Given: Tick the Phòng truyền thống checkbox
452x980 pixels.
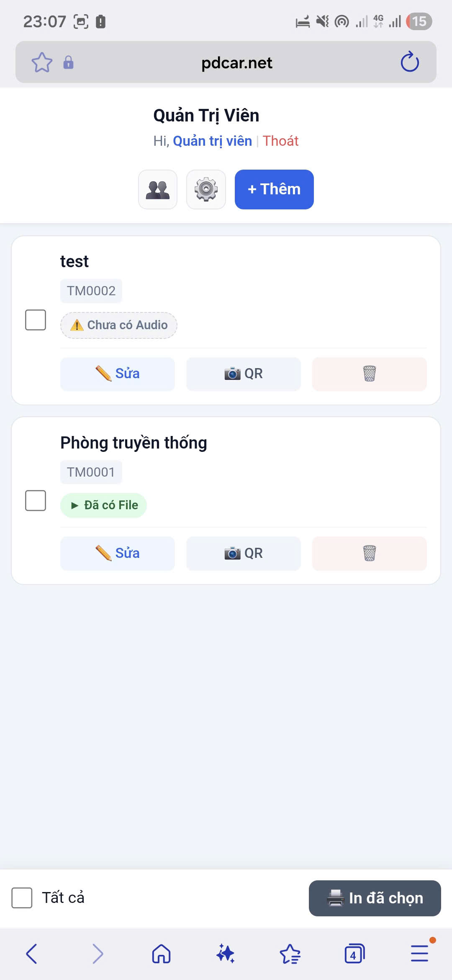Looking at the screenshot, I should click(x=36, y=500).
